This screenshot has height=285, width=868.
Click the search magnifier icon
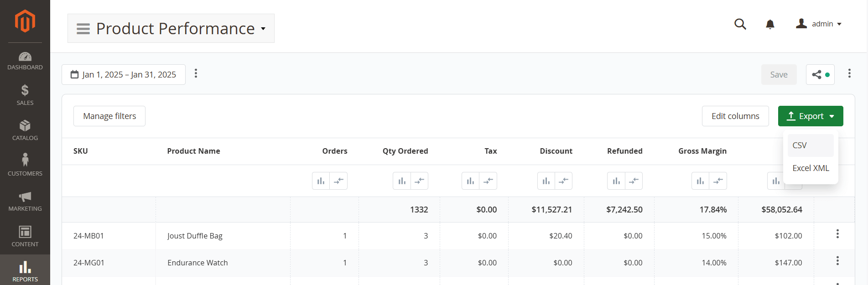point(740,24)
